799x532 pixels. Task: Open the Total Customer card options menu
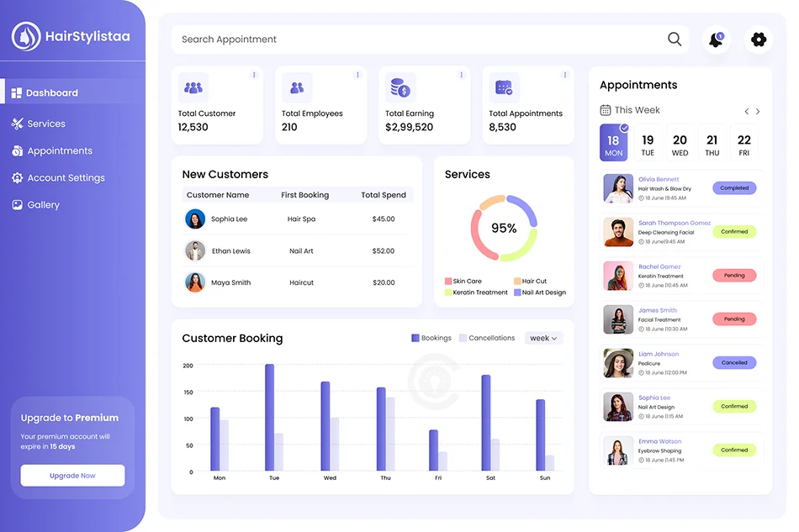click(252, 74)
